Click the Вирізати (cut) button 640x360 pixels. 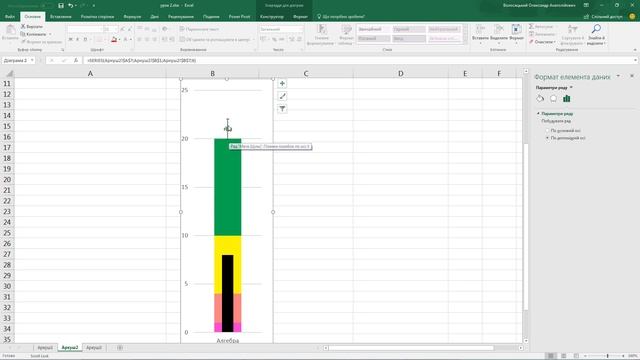pyautogui.click(x=32, y=27)
